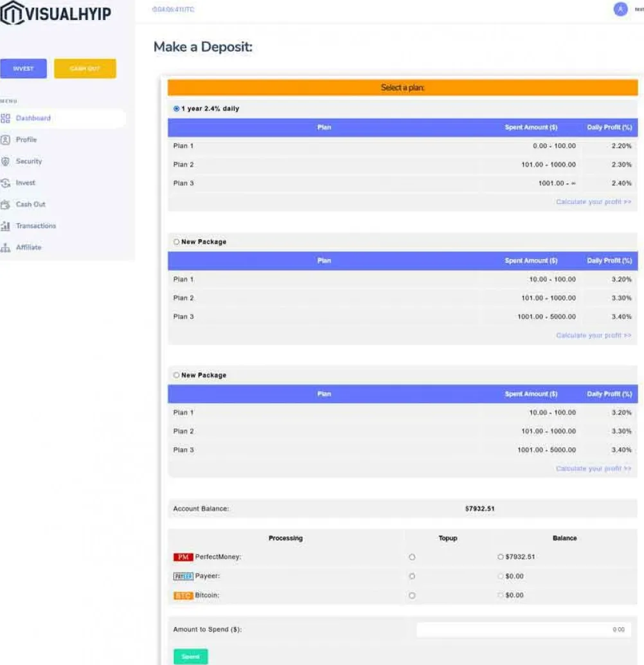This screenshot has width=644, height=665.
Task: Click the PerfectMoney PM logo
Action: (x=183, y=557)
